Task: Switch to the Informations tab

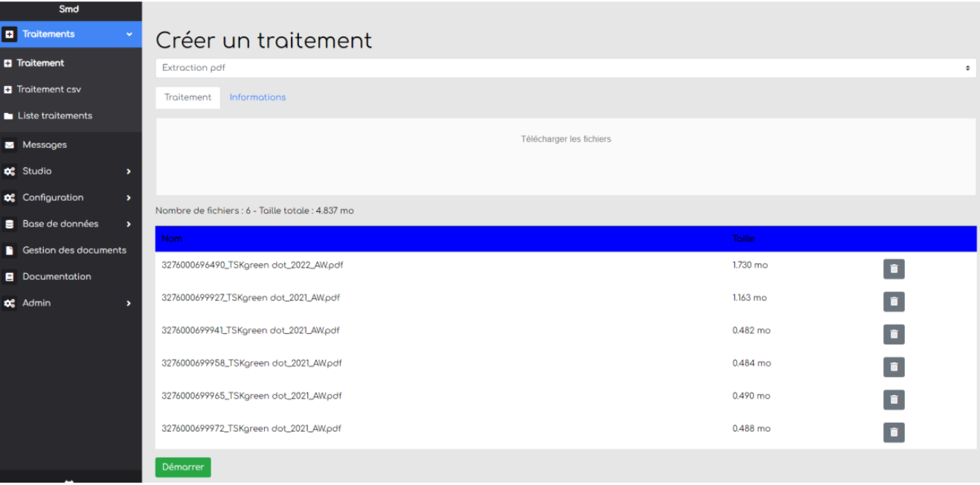Action: 257,97
